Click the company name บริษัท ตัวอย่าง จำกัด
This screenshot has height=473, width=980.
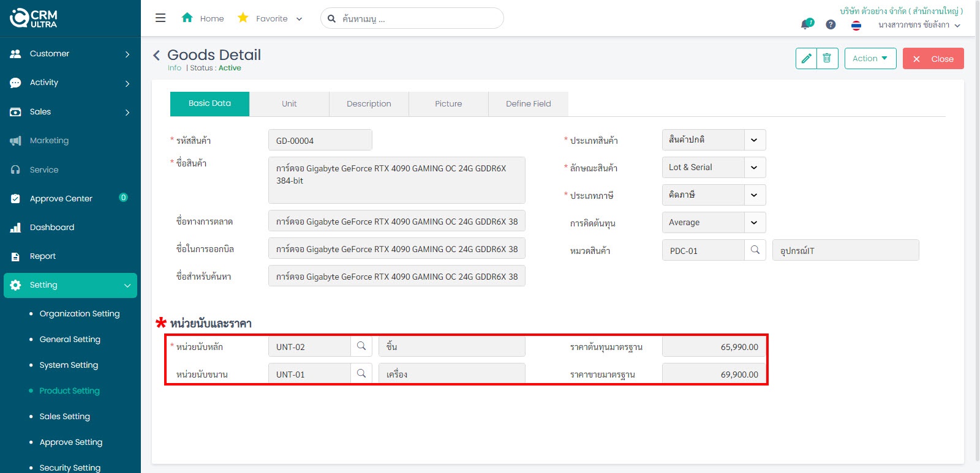[x=901, y=11]
